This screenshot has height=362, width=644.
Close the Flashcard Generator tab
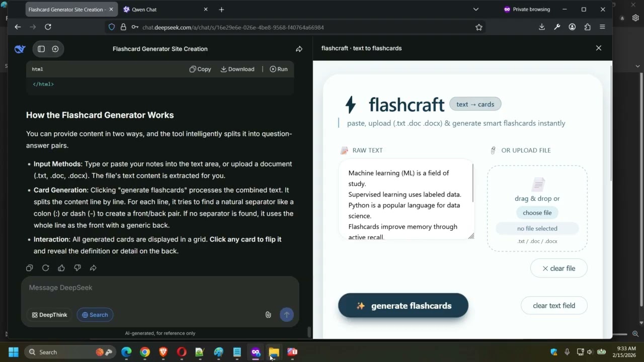(111, 10)
